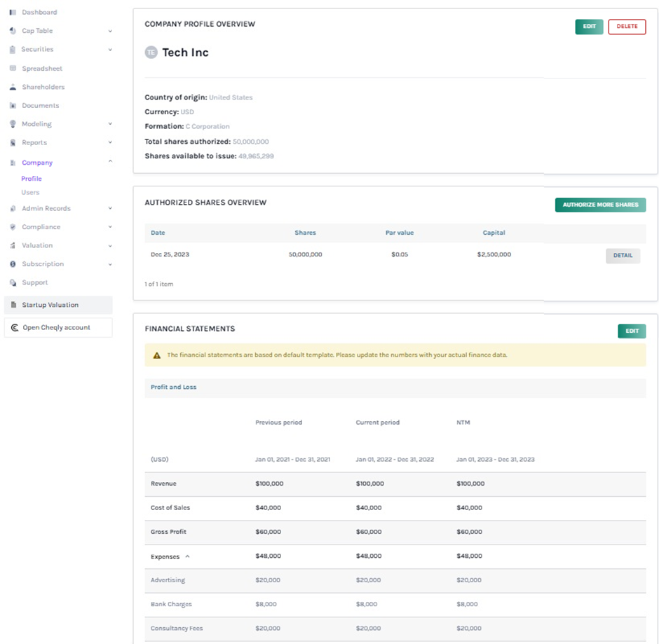Open DETAIL for the Dec 25, 2023 shares
The image size is (659, 644).
click(x=623, y=256)
